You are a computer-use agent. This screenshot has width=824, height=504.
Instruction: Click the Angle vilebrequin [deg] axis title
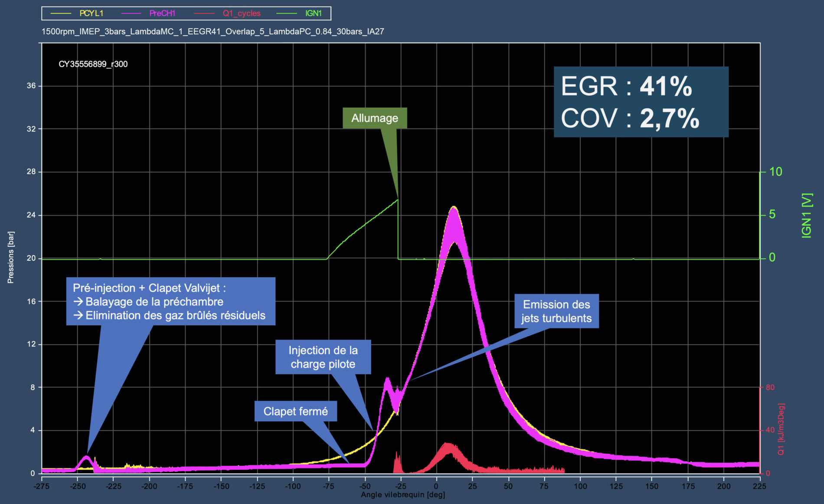[x=403, y=495]
